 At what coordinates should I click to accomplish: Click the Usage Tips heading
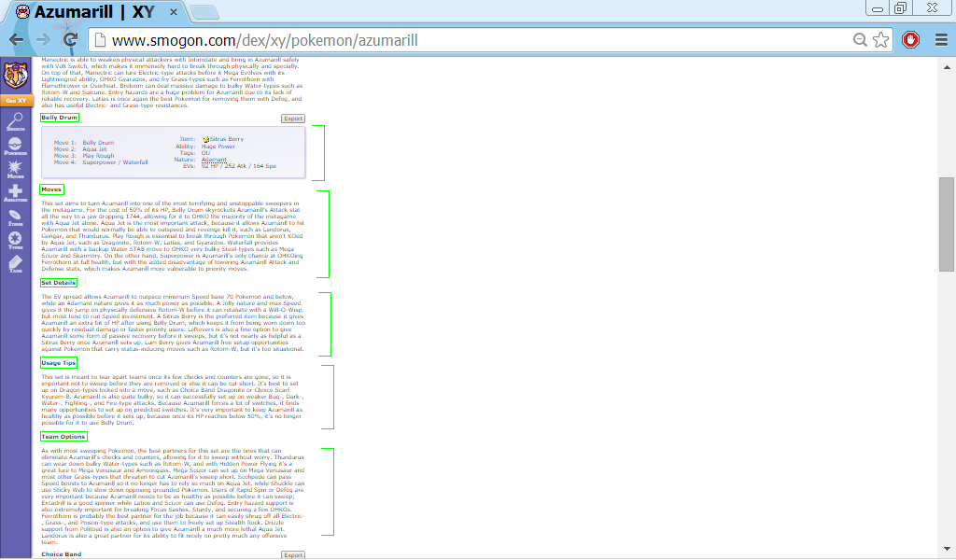pos(59,363)
